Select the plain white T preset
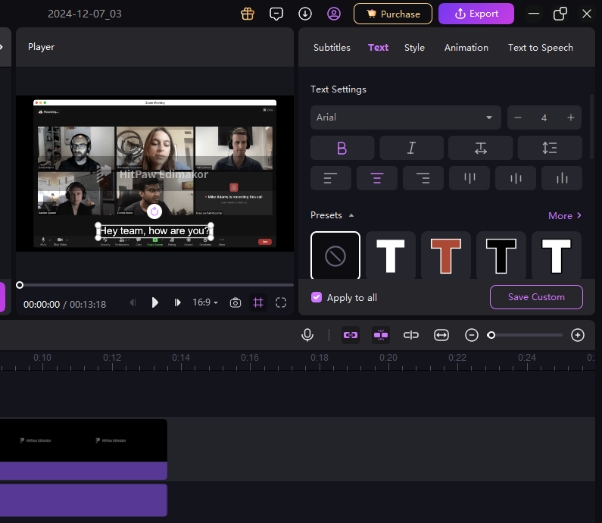 pos(390,255)
